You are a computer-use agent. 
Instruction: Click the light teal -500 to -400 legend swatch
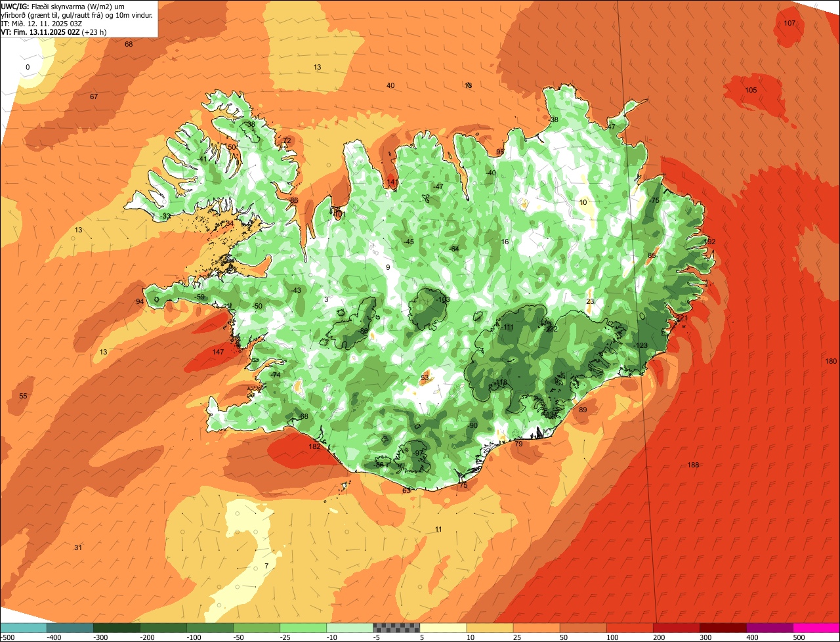tap(23, 628)
